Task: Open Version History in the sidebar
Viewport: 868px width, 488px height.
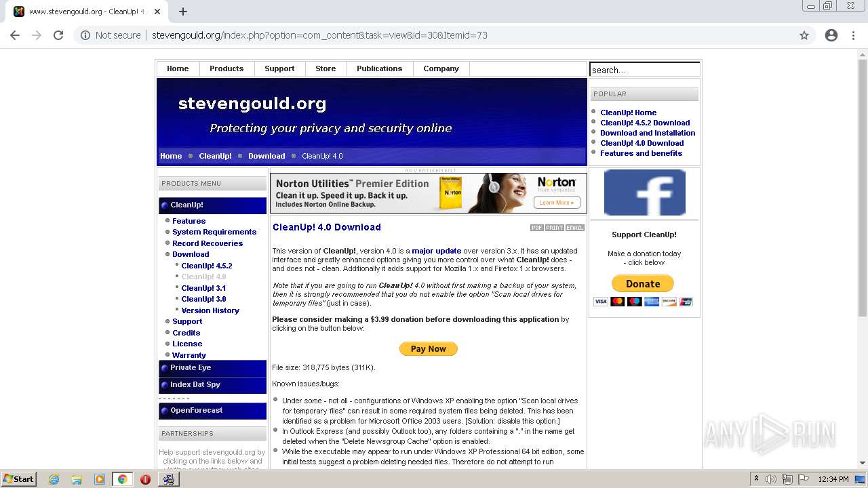Action: pos(210,310)
